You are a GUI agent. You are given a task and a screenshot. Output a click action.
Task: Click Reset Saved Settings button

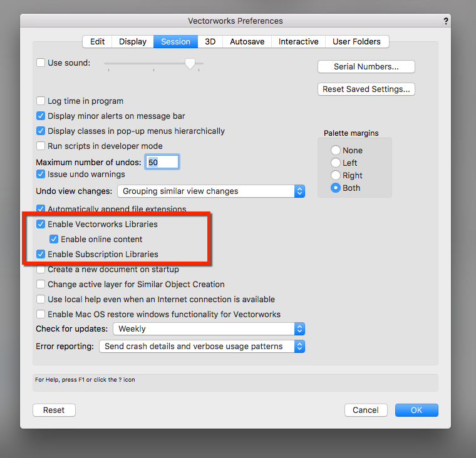click(366, 89)
